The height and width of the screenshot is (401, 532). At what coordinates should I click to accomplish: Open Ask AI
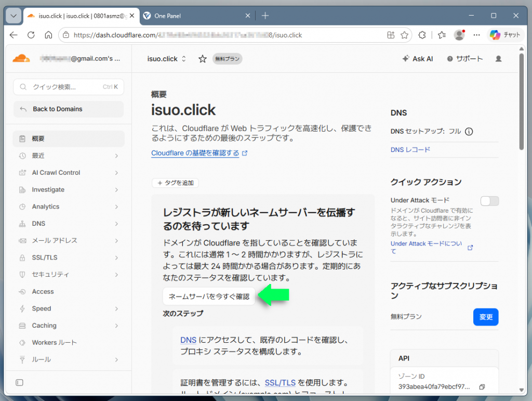tap(418, 59)
